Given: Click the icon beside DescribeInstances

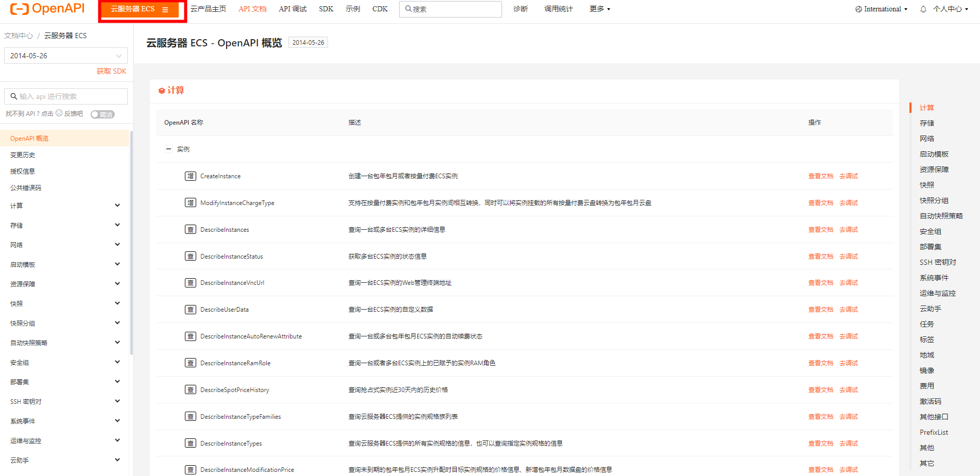Looking at the screenshot, I should (x=191, y=229).
